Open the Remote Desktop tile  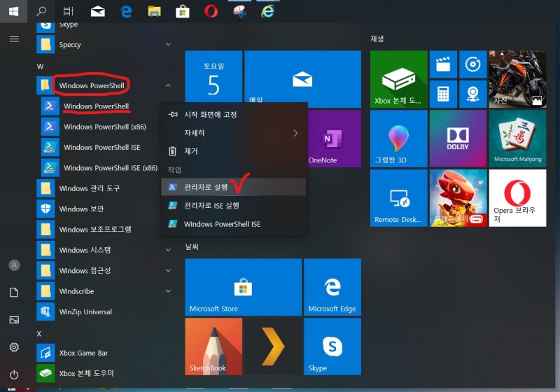click(x=398, y=198)
